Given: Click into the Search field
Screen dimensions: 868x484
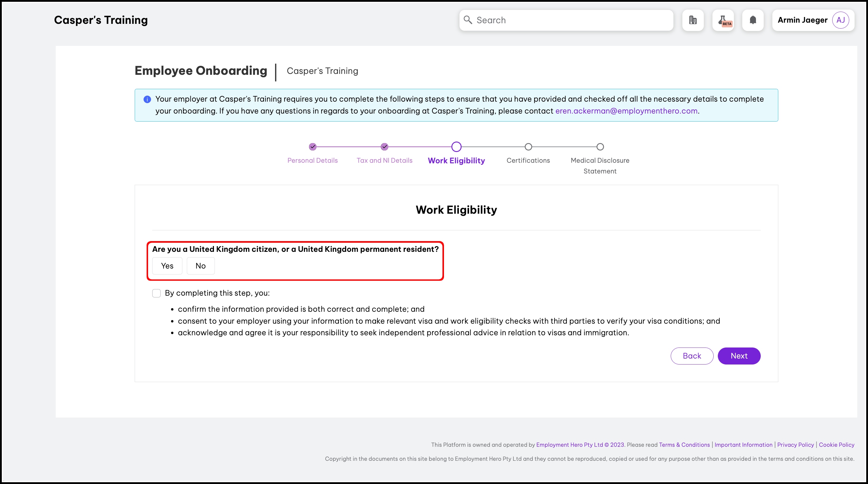Looking at the screenshot, I should (573, 20).
